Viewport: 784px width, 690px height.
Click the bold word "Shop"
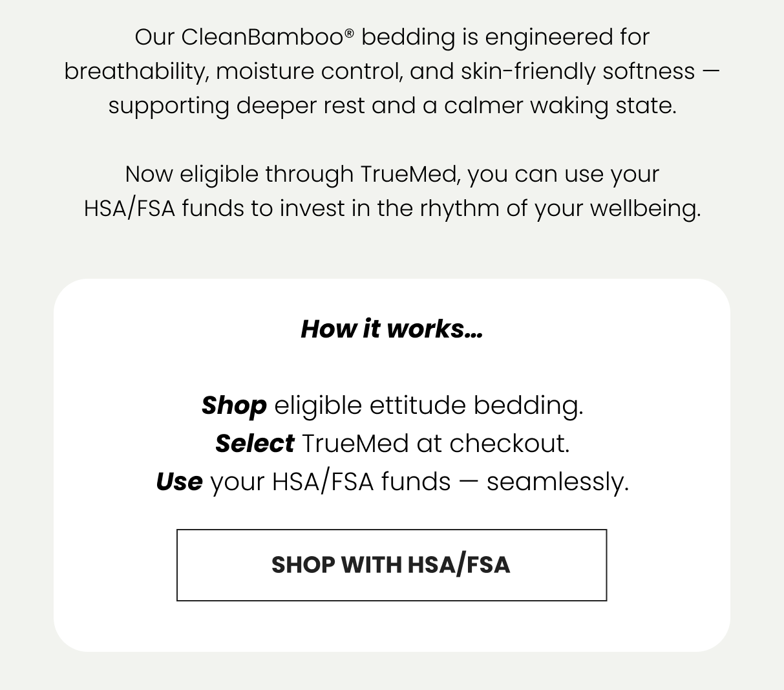click(234, 405)
